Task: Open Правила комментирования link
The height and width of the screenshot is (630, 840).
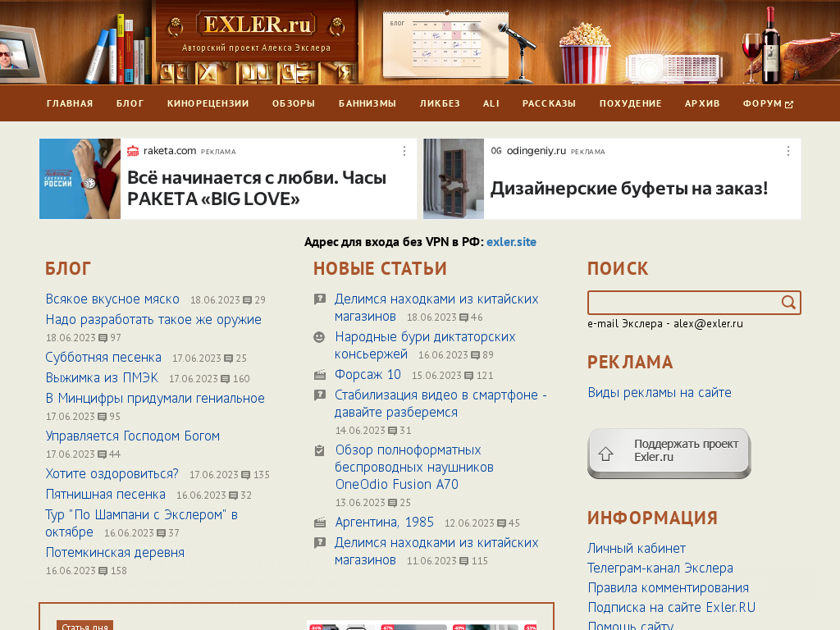Action: pyautogui.click(x=668, y=588)
